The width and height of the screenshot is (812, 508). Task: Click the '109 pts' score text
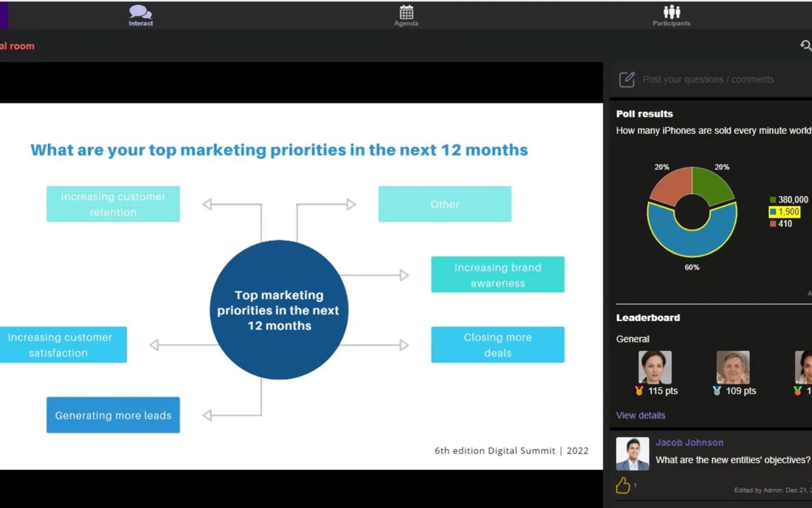click(x=741, y=391)
